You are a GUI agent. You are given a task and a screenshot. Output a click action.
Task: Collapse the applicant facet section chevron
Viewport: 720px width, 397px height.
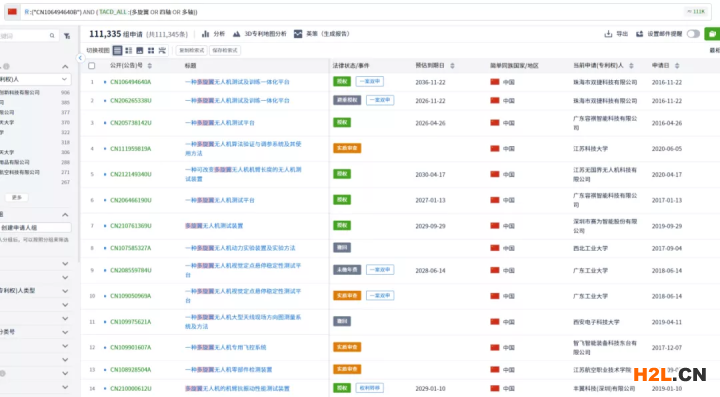(65, 67)
